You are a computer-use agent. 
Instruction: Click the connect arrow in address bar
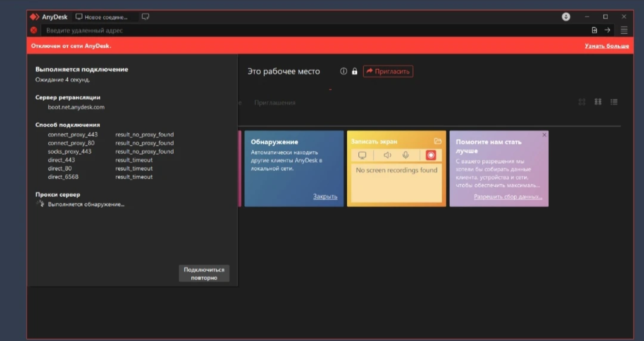pos(607,30)
